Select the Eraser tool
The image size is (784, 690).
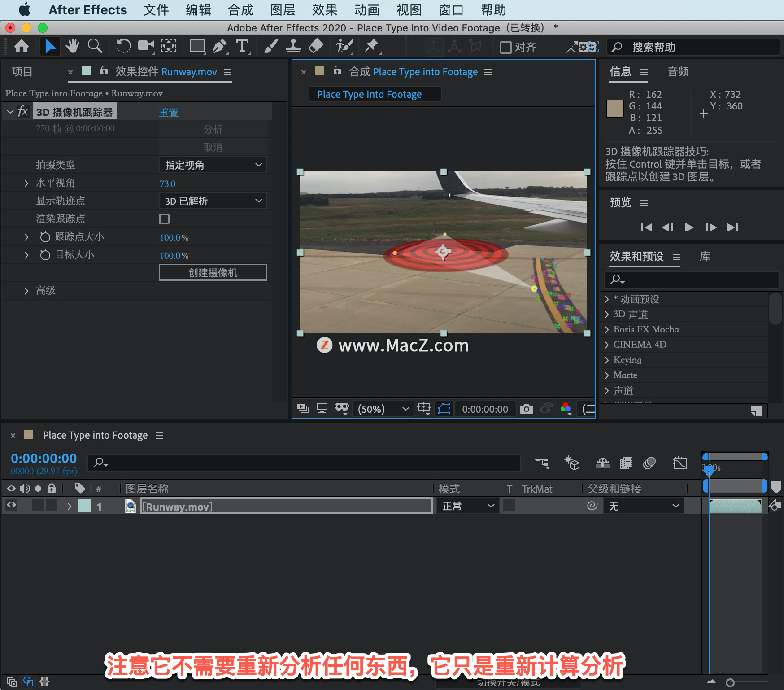tap(316, 47)
